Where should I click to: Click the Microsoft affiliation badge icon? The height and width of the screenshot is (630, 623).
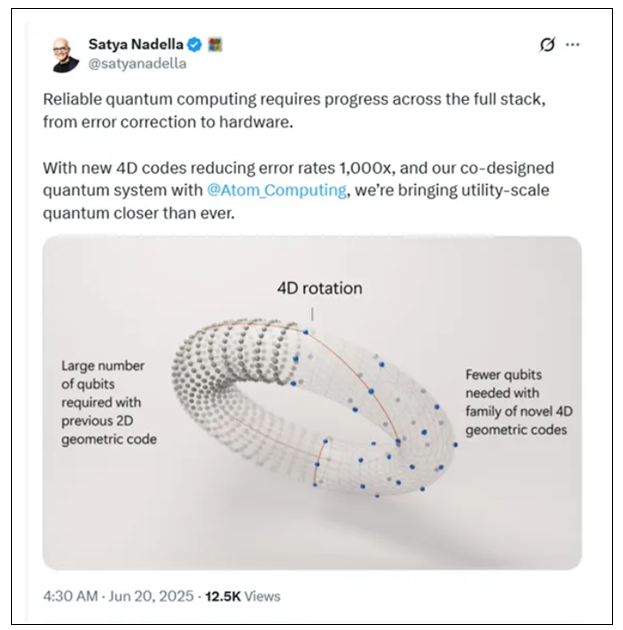tap(214, 44)
